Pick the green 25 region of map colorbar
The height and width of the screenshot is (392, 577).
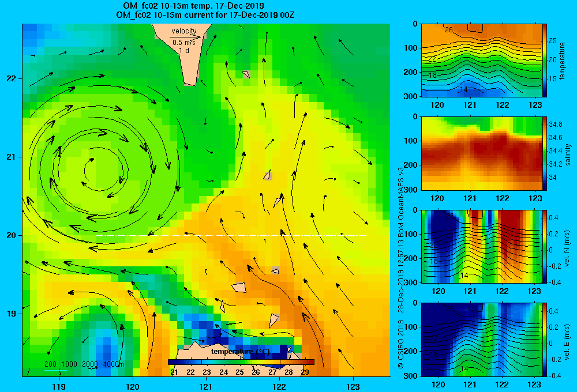(x=239, y=362)
